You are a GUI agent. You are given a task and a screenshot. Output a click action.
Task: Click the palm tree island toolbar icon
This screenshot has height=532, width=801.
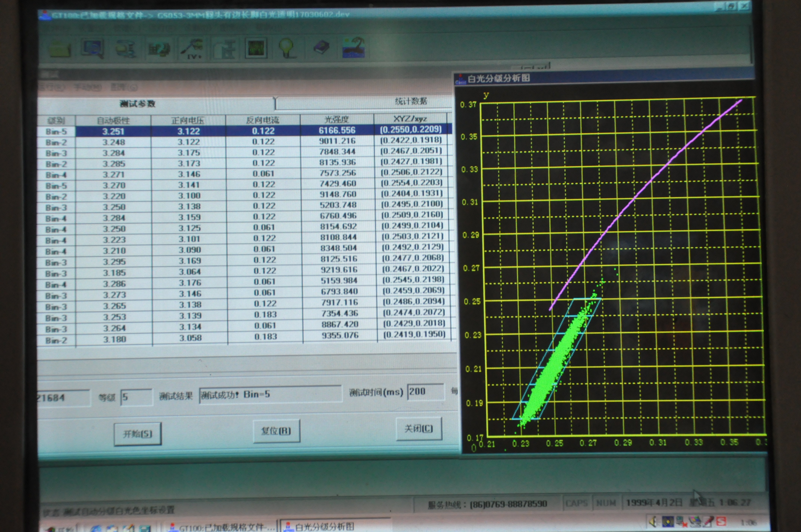[353, 47]
